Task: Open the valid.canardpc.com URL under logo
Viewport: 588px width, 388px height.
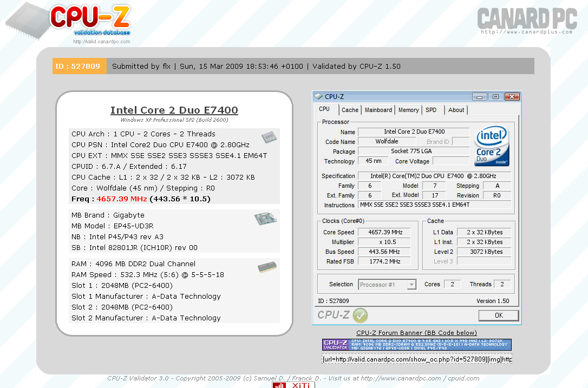Action: tap(102, 42)
